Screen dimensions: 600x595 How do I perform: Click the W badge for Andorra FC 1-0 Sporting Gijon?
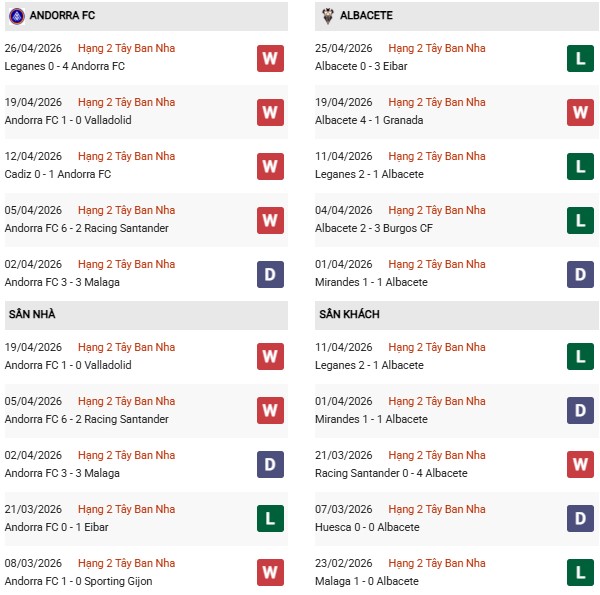click(x=270, y=573)
